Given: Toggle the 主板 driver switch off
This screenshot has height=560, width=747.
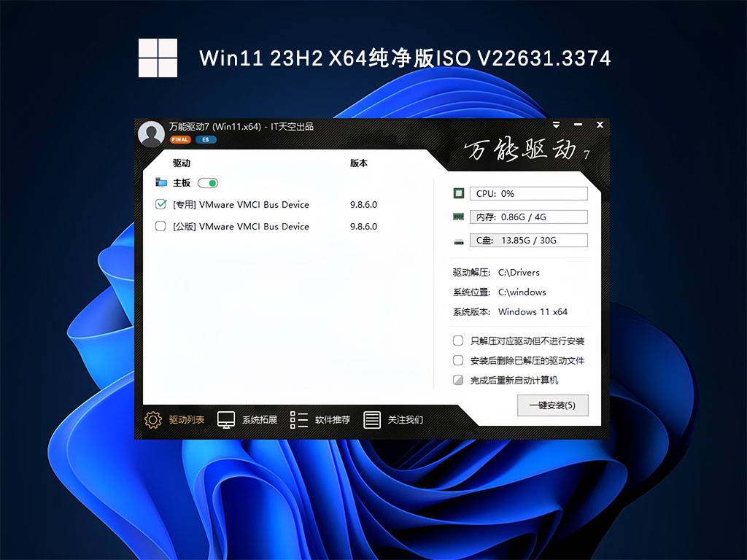Looking at the screenshot, I should pyautogui.click(x=208, y=183).
